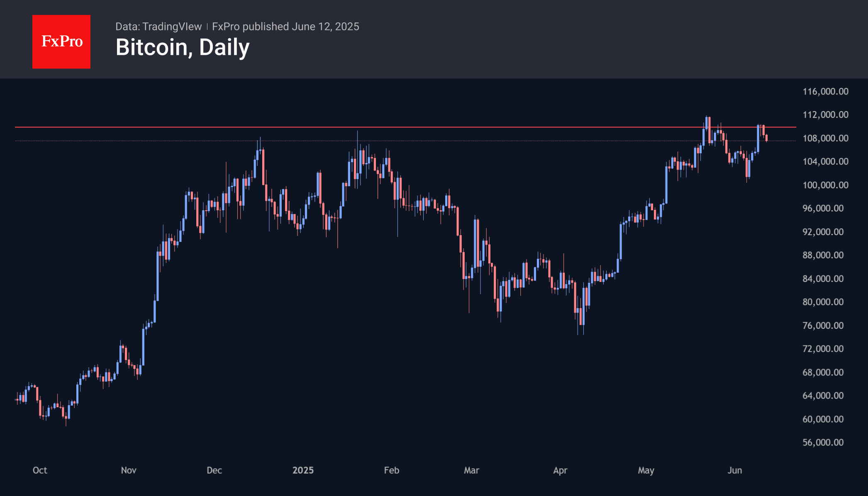The image size is (868, 496).
Task: Click the Oct label on the time axis
Action: coord(40,470)
